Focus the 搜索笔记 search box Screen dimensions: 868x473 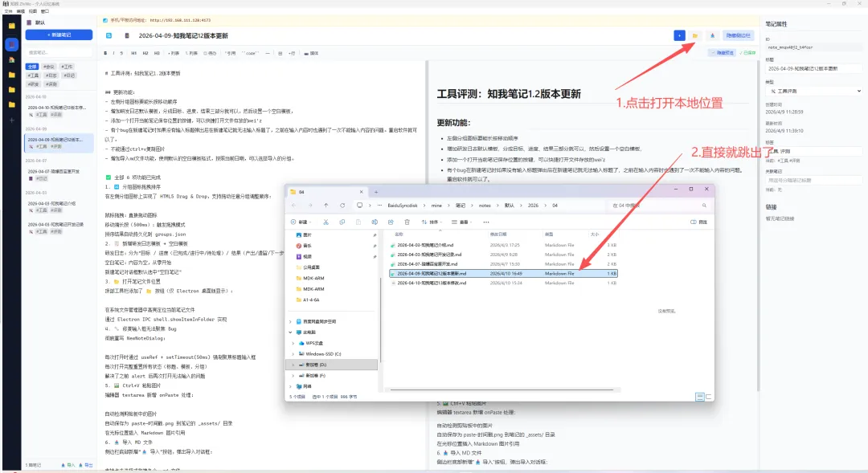pos(59,52)
